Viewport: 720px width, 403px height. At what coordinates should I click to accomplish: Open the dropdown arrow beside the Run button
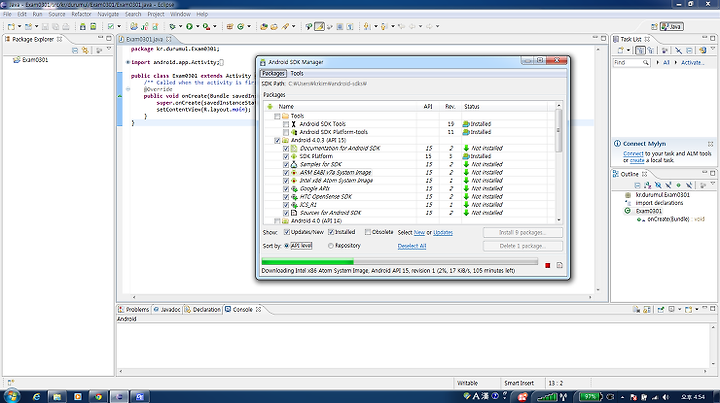click(x=197, y=27)
